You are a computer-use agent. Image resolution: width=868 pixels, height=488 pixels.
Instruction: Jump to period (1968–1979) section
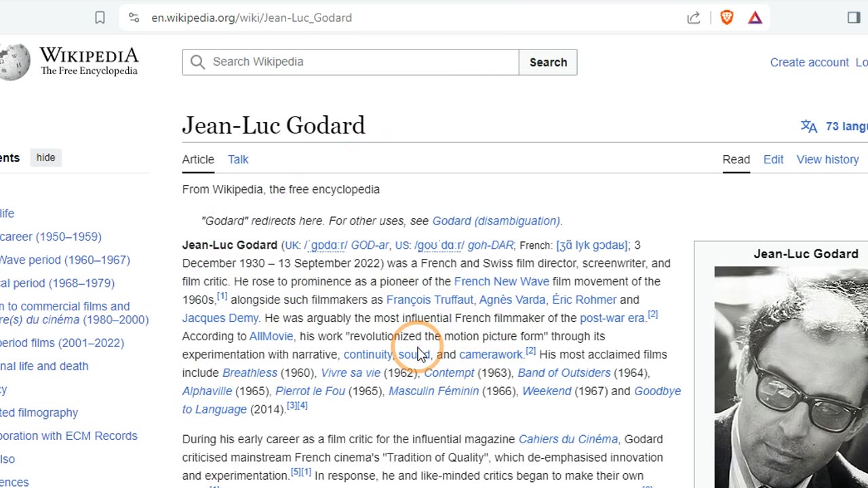click(57, 283)
